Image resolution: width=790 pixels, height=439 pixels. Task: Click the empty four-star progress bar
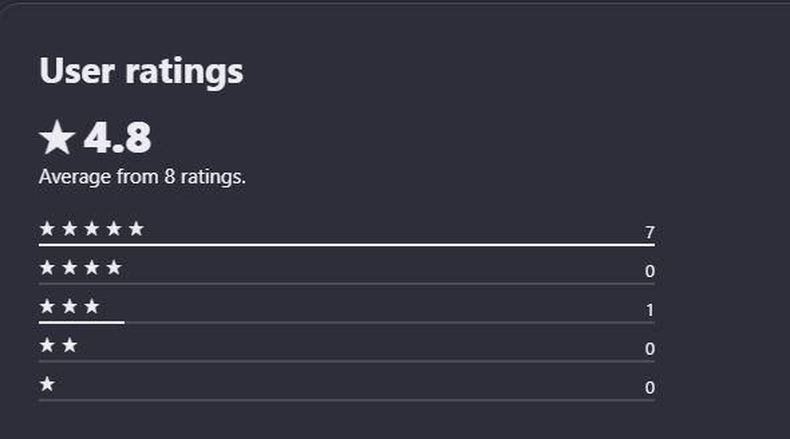tap(346, 284)
